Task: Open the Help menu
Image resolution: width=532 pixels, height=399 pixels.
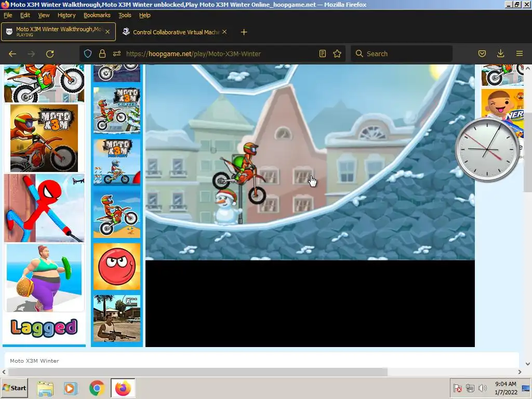Action: 144,15
